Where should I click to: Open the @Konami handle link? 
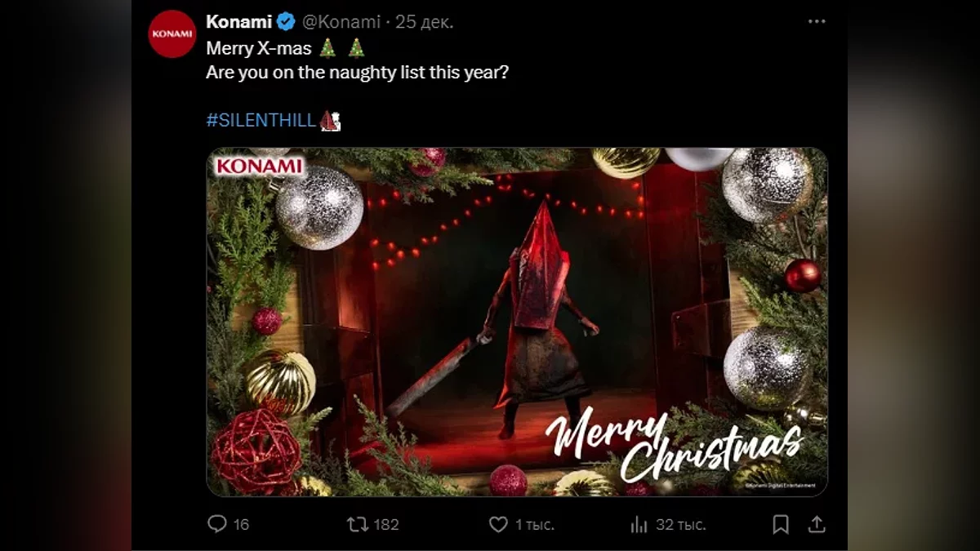pyautogui.click(x=341, y=22)
